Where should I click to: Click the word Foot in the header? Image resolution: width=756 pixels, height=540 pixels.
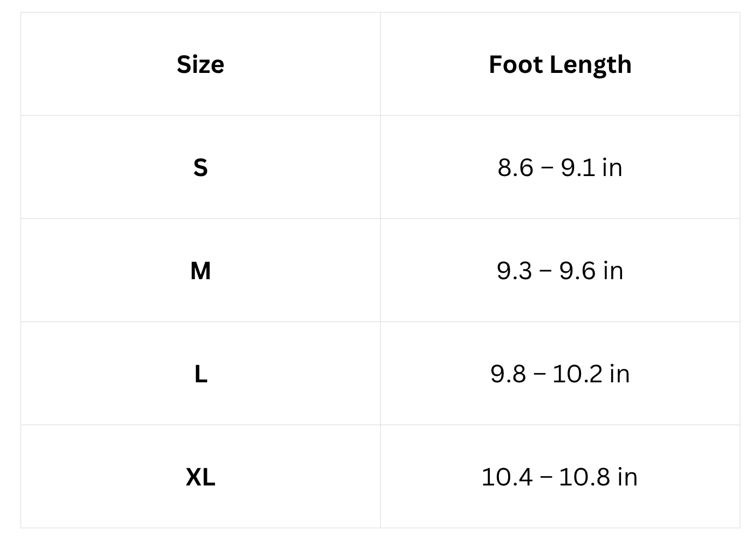click(515, 64)
